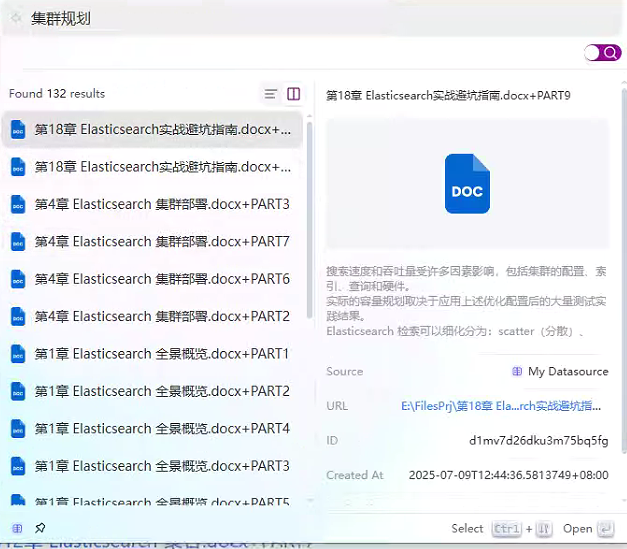Screen dimensions: 627x549
Task: Click DOC icon of 全景概览 PART3 row
Action: pyautogui.click(x=18, y=466)
